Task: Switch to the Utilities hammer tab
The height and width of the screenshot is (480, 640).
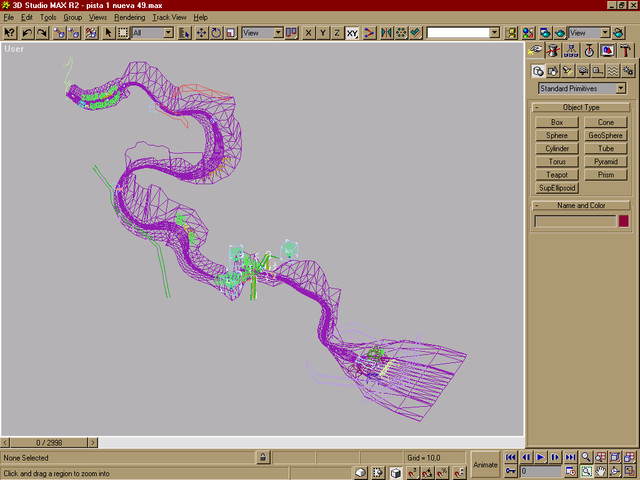Action: pyautogui.click(x=625, y=51)
